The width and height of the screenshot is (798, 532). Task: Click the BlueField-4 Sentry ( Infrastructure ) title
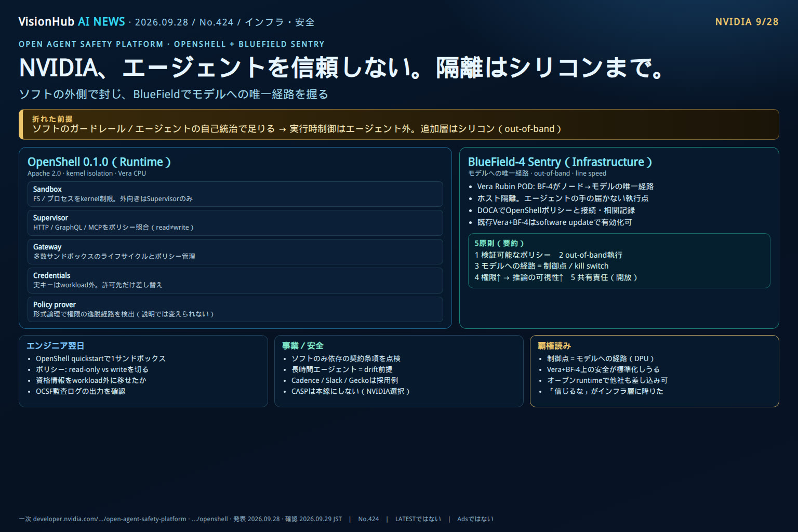(560, 162)
